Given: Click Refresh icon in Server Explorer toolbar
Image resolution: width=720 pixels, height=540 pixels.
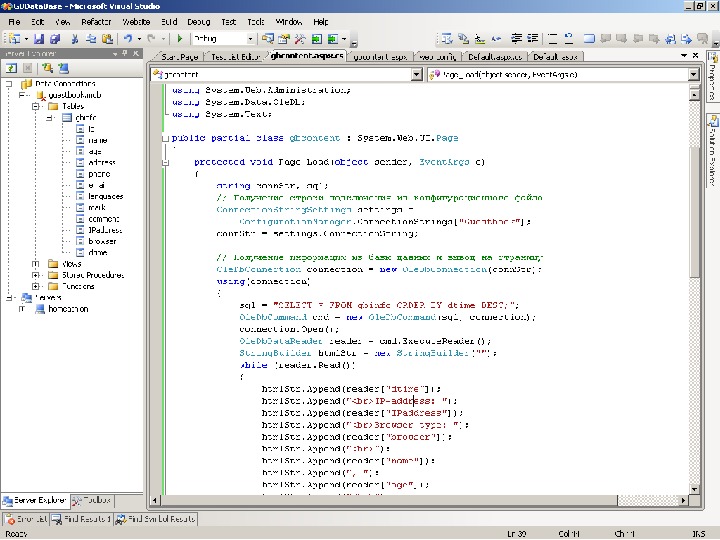Looking at the screenshot, I should [x=11, y=68].
